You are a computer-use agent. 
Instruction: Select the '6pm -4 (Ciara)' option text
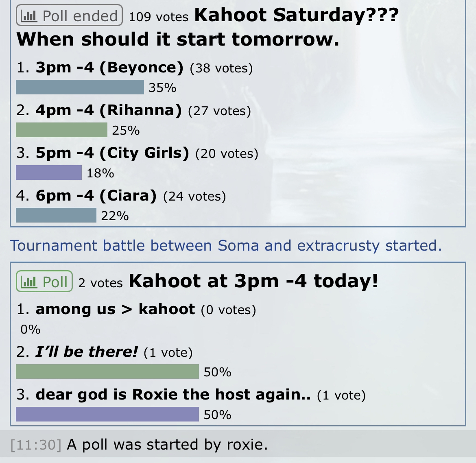click(96, 196)
